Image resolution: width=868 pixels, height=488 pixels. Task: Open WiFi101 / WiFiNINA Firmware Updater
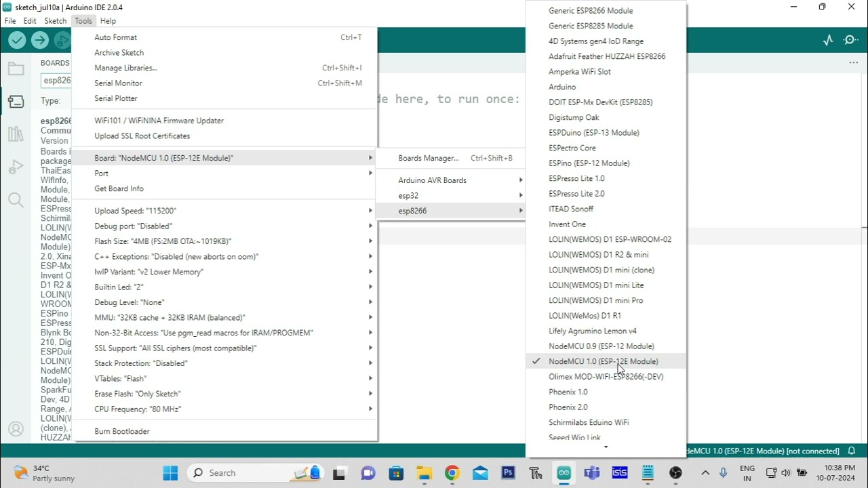click(x=224, y=121)
